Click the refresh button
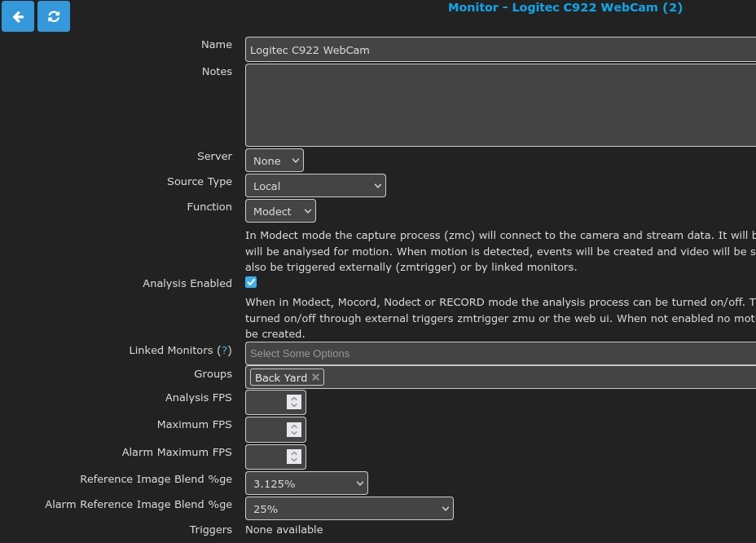The width and height of the screenshot is (756, 543). click(x=54, y=16)
